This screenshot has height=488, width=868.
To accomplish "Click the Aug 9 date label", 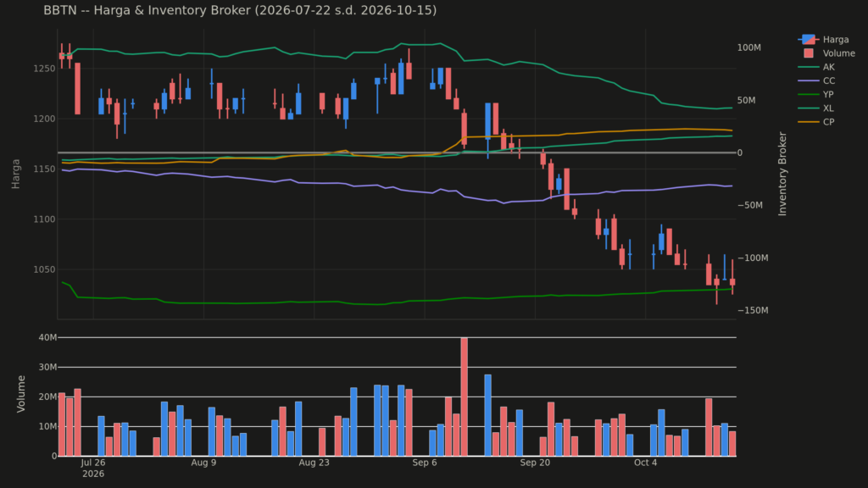I will 203,463.
